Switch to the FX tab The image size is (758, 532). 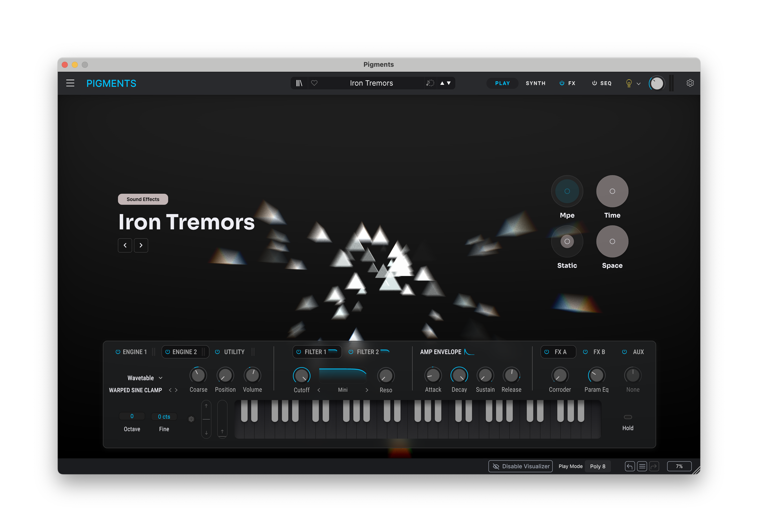pos(571,83)
